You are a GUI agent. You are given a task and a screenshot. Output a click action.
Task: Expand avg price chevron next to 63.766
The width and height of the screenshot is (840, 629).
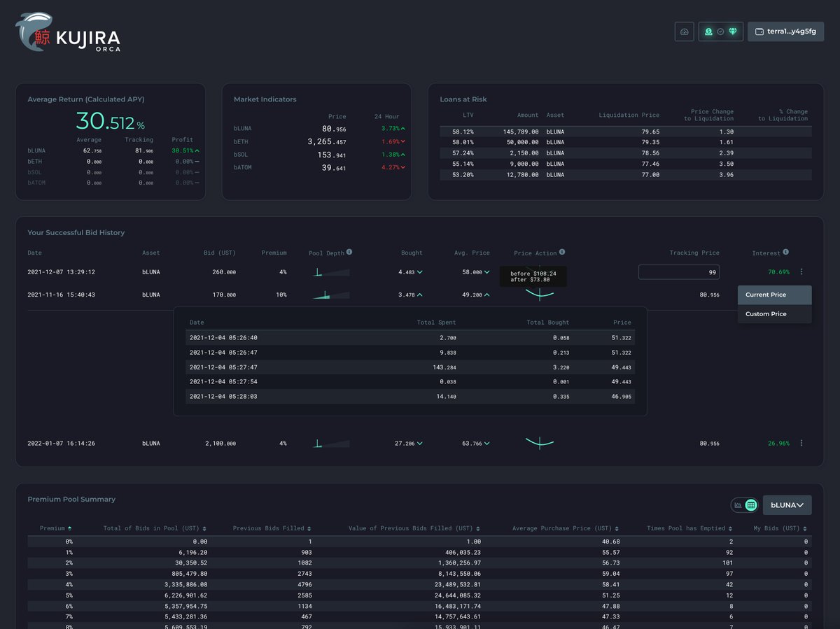487,443
